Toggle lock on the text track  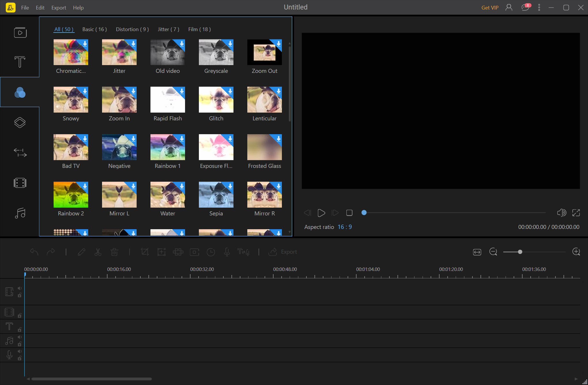pos(20,330)
